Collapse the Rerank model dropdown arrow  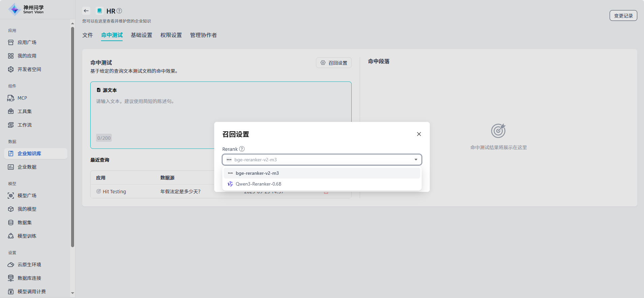coord(416,160)
